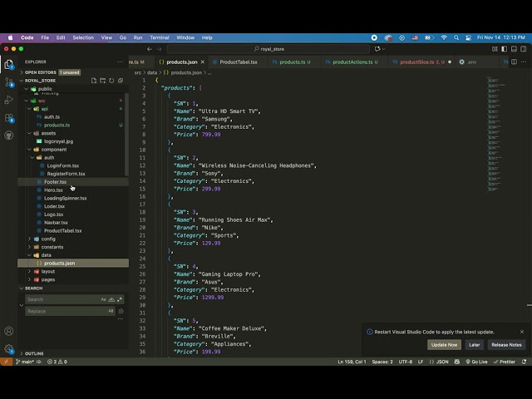Click the errors and warnings status indicator
Image resolution: width=532 pixels, height=399 pixels.
[57, 362]
